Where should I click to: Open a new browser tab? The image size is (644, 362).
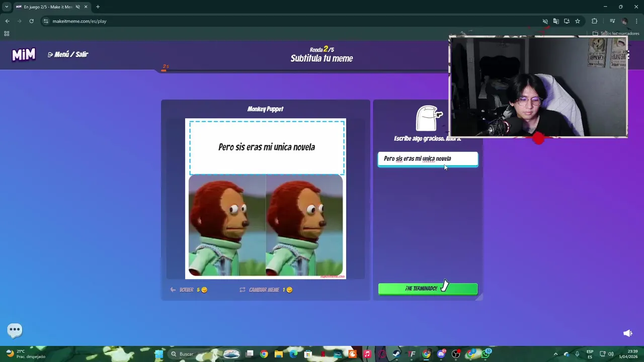pos(98,7)
